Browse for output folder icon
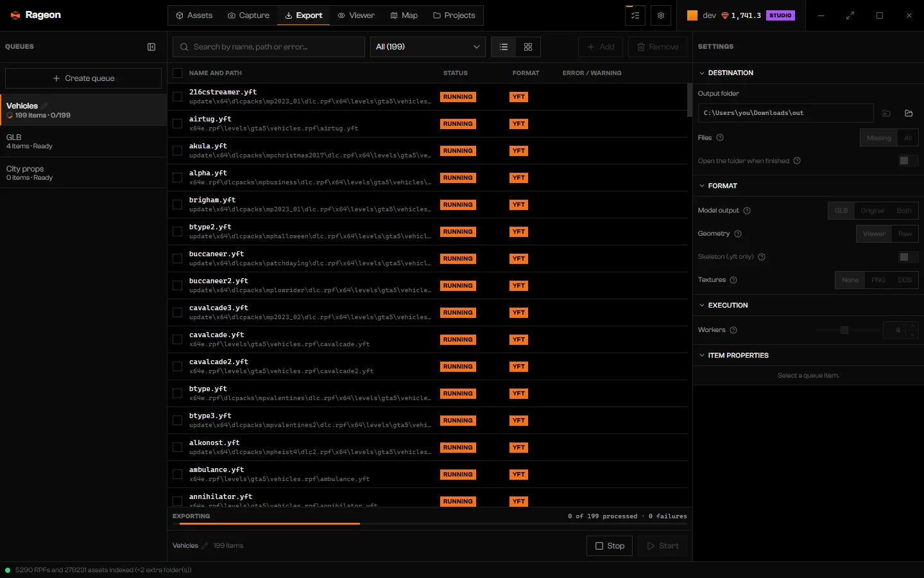924x578 pixels. [909, 113]
